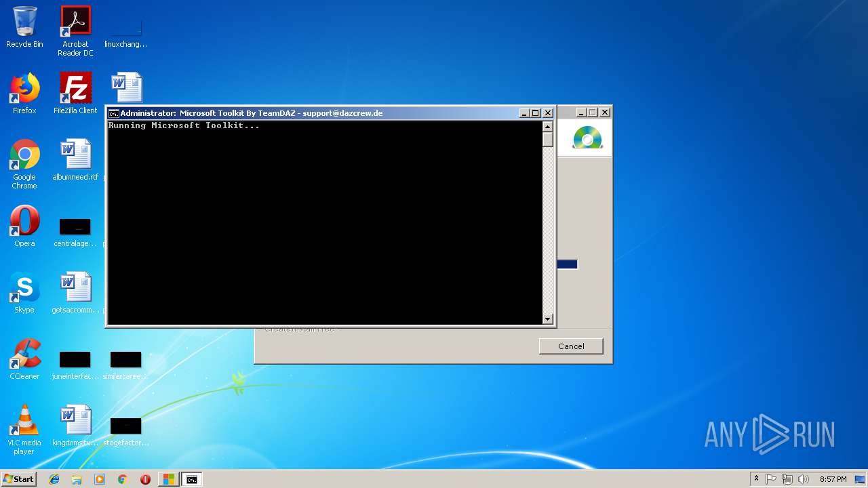
Task: Maximize the Microsoft Toolkit console window
Action: (536, 113)
